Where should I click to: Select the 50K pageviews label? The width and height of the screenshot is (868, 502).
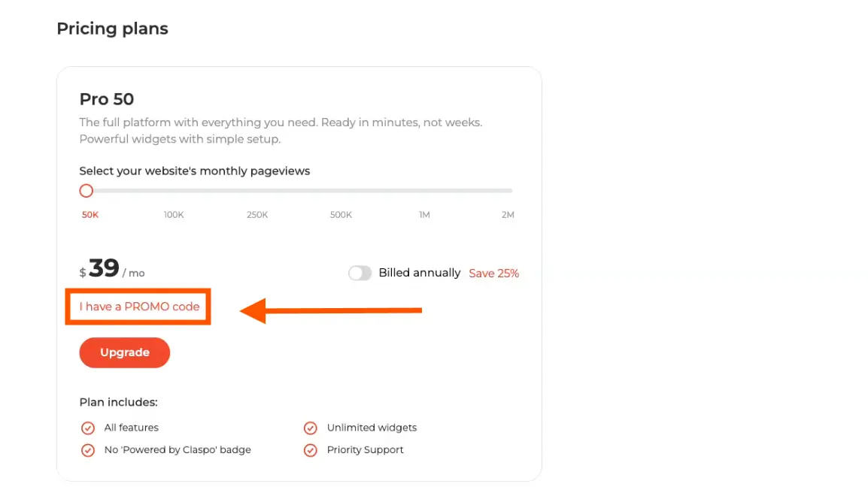(90, 215)
